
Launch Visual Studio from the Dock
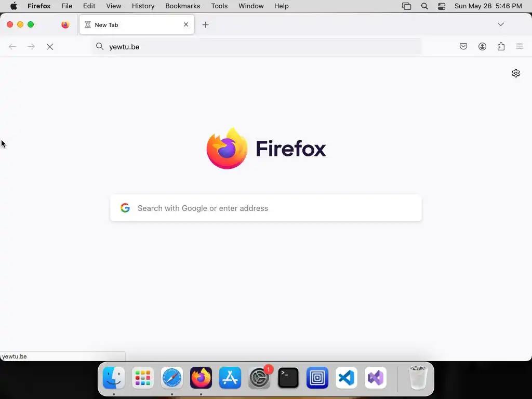[x=376, y=378]
